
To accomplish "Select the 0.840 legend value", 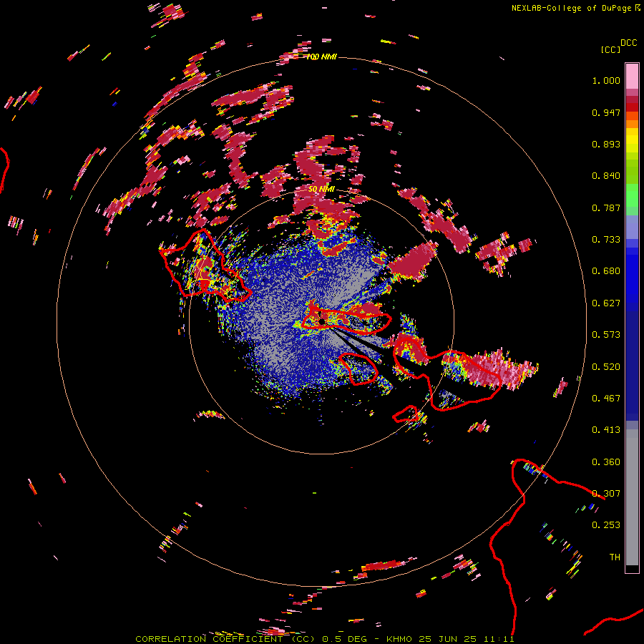I will (x=606, y=176).
